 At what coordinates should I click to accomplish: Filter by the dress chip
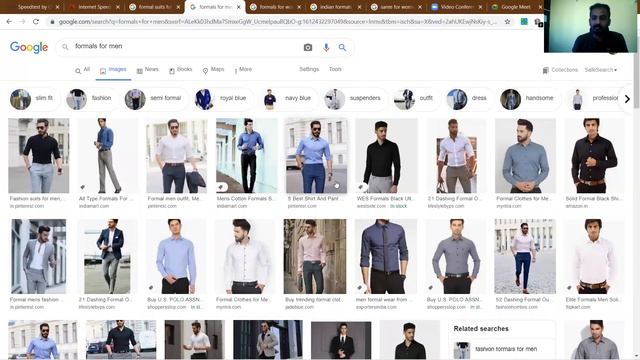(469, 99)
